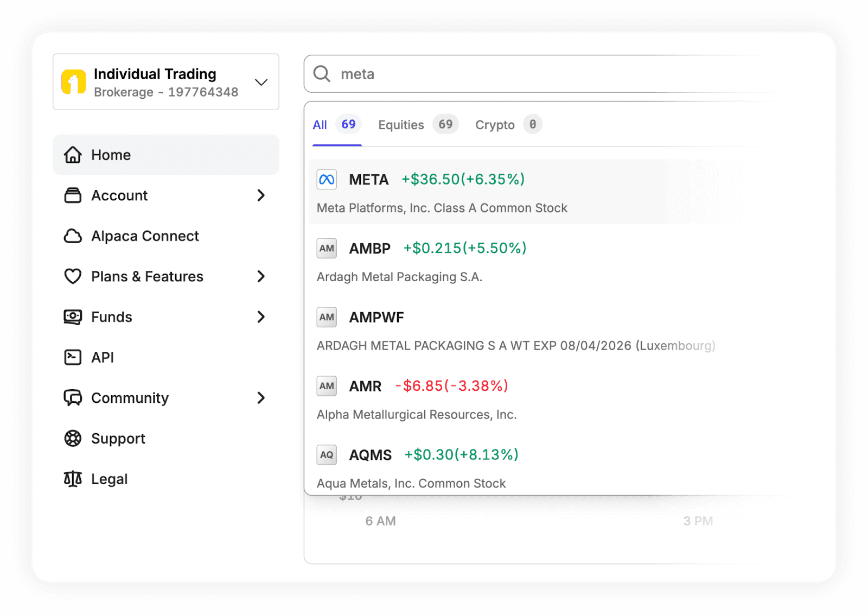This screenshot has width=868, height=614.
Task: Click the Community chat bubbles icon
Action: (x=73, y=398)
